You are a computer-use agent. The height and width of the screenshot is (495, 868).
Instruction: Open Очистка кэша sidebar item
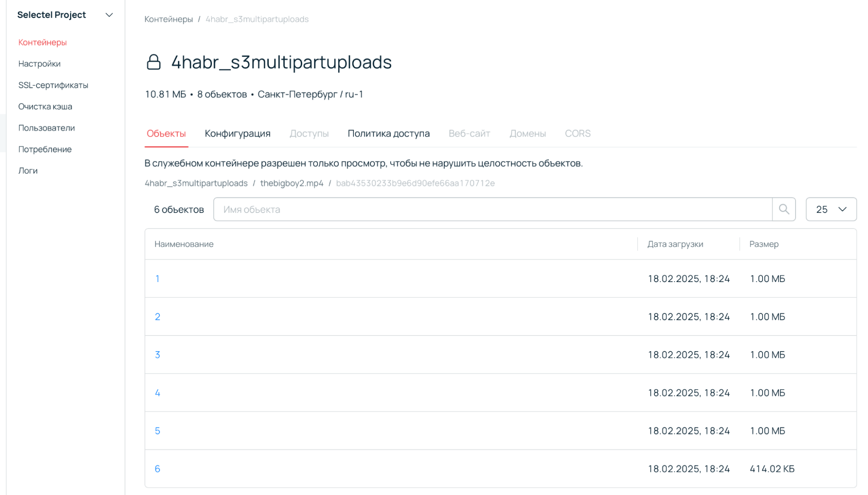point(45,106)
